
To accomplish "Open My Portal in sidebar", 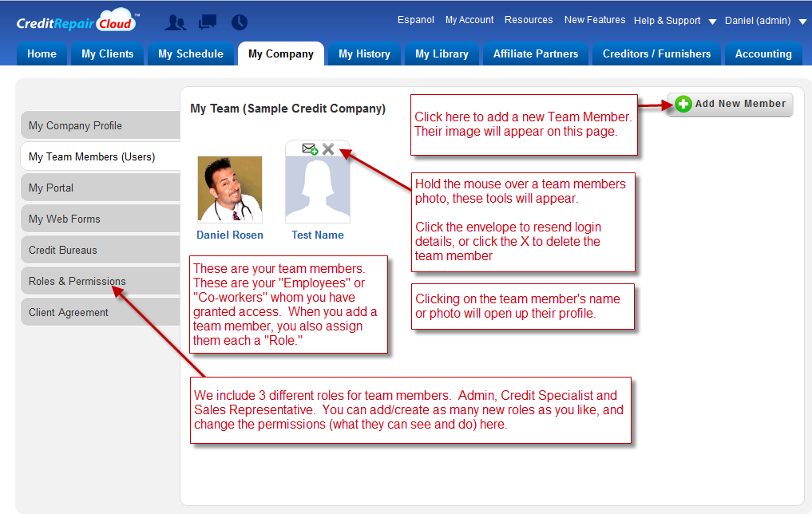I will coord(101,188).
